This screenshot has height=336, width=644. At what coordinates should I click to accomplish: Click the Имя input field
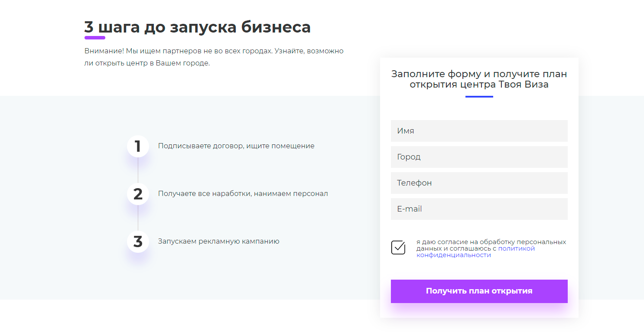click(479, 130)
